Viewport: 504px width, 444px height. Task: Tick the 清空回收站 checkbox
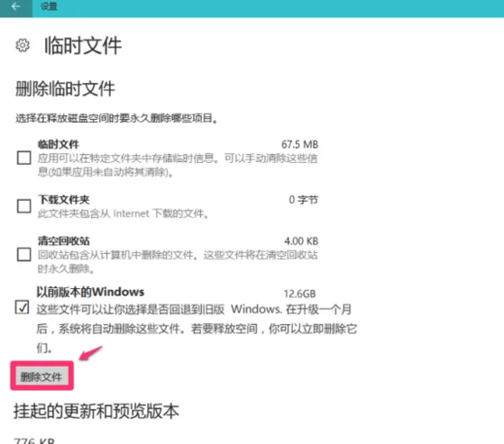click(x=24, y=255)
